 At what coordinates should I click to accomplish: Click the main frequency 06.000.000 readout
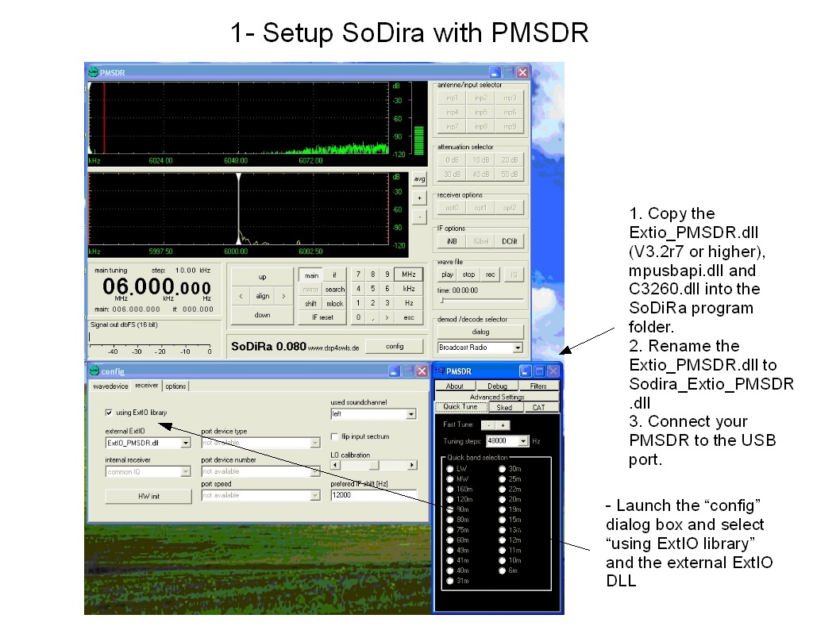[x=156, y=287]
